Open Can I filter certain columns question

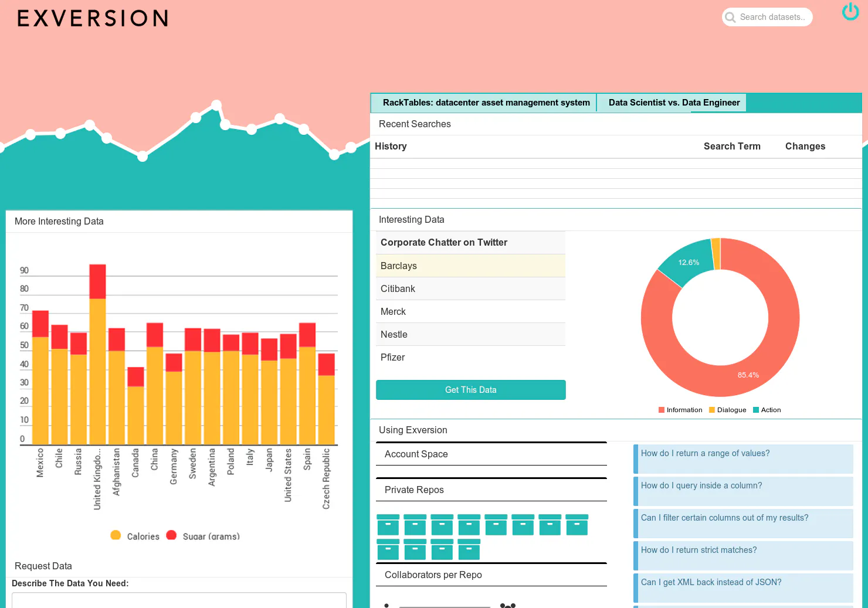coord(743,524)
